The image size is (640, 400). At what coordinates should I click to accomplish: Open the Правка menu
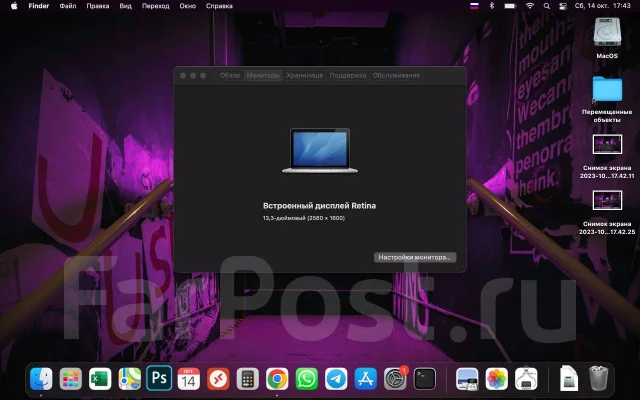click(x=98, y=6)
